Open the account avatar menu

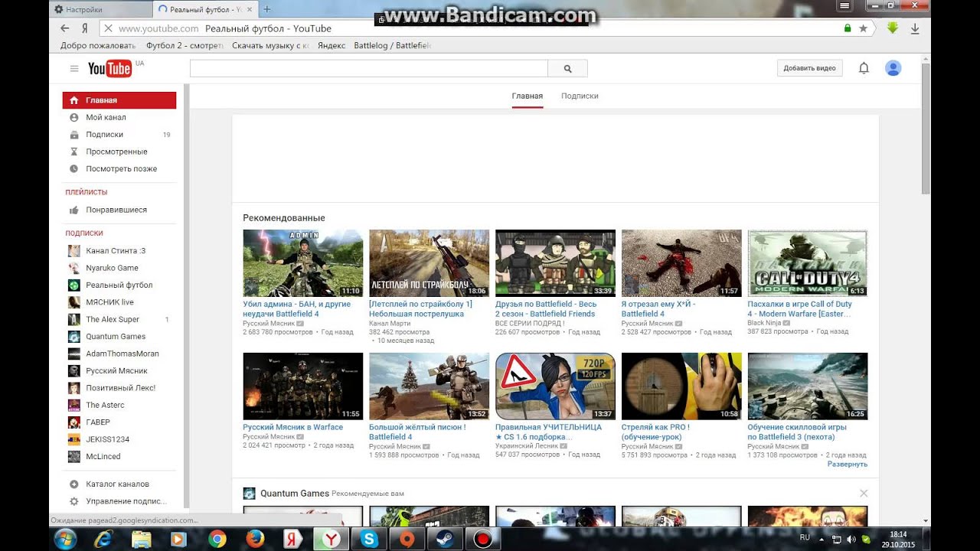[x=893, y=68]
